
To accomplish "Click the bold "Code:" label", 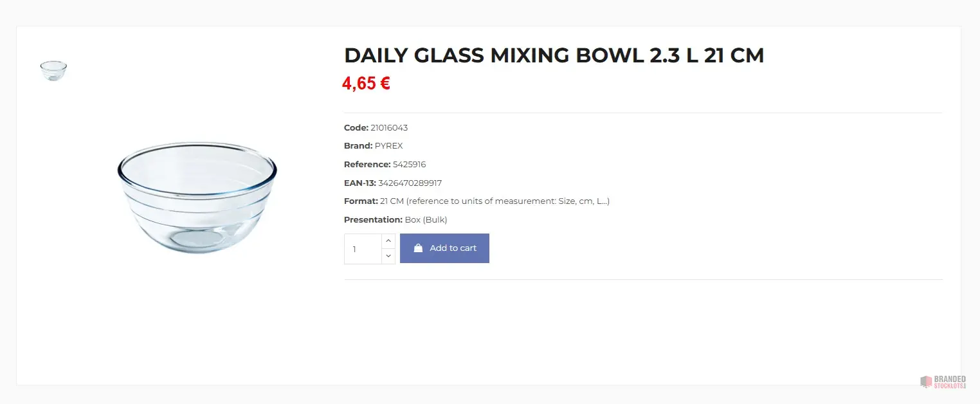I will [356, 128].
